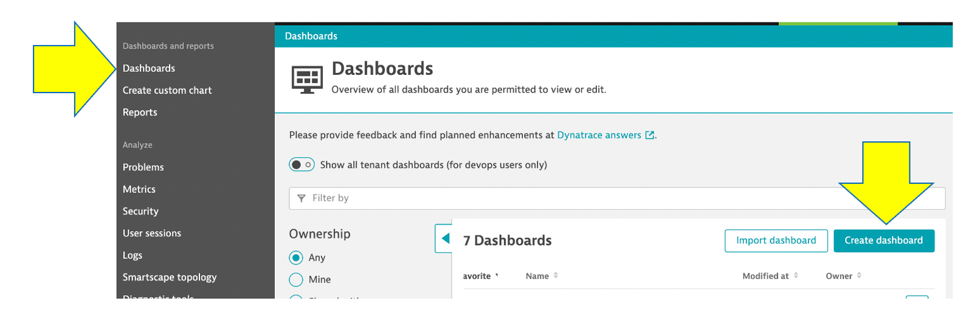Open Smartscape topology in the sidebar

pyautogui.click(x=170, y=278)
